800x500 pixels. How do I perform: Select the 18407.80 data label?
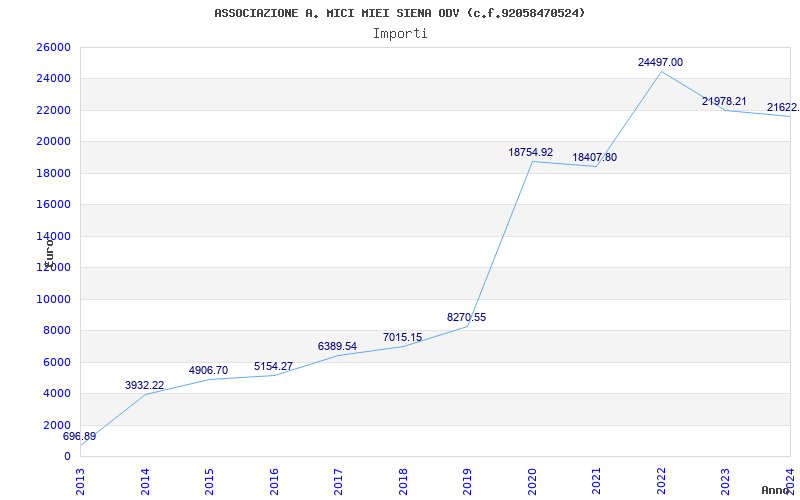(x=594, y=157)
